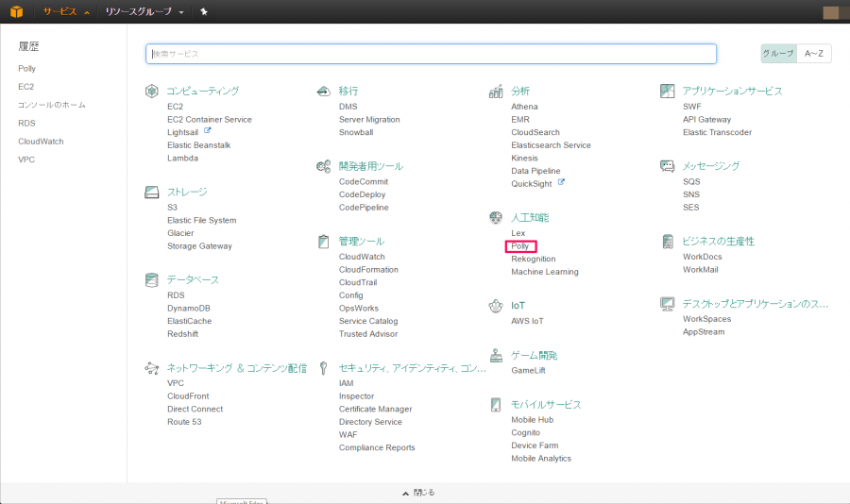Image resolution: width=850 pixels, height=504 pixels.
Task: Open DynamoDB service
Action: point(189,309)
